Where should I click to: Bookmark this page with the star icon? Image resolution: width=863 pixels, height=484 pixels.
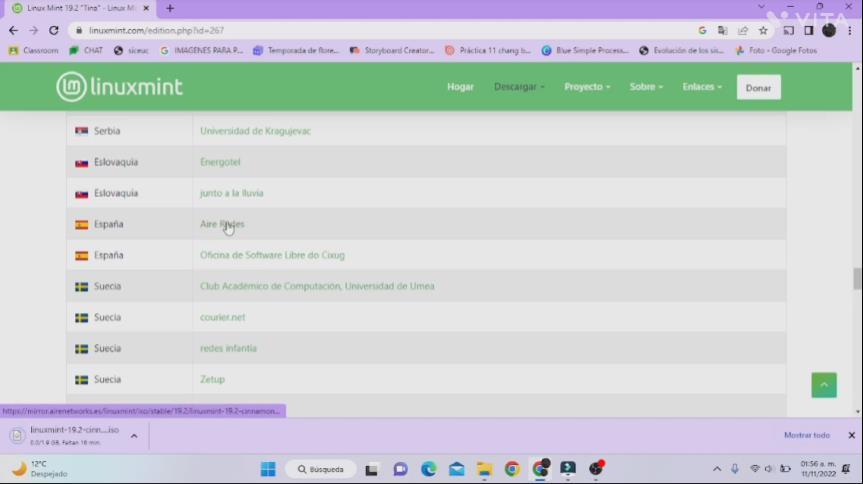point(763,31)
